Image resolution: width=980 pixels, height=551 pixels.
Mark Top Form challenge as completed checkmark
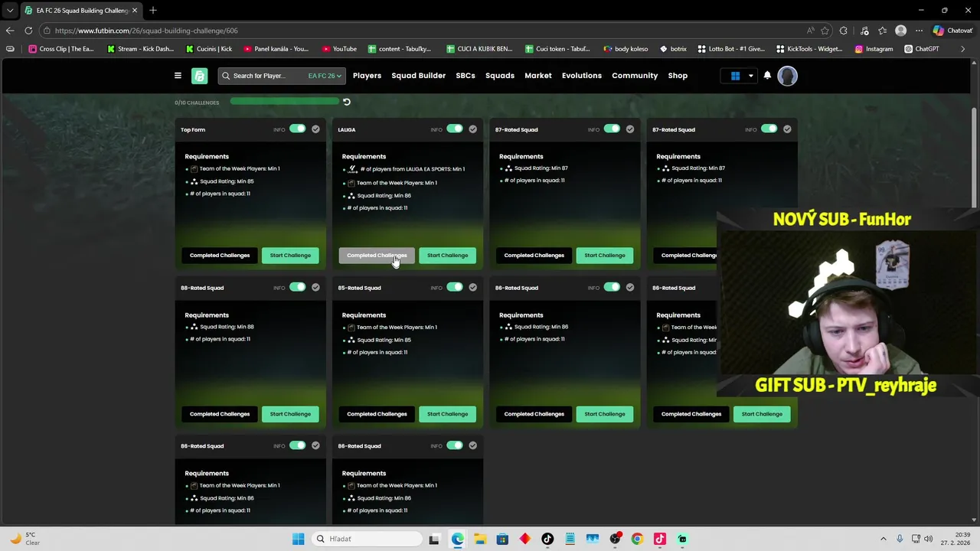[315, 129]
